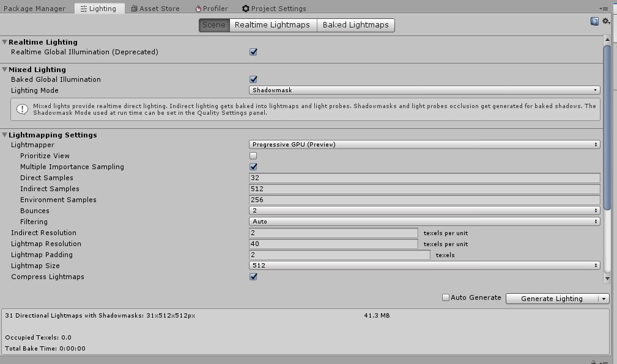The image size is (617, 364).
Task: Enable the Auto Generate checkbox
Action: (x=445, y=297)
